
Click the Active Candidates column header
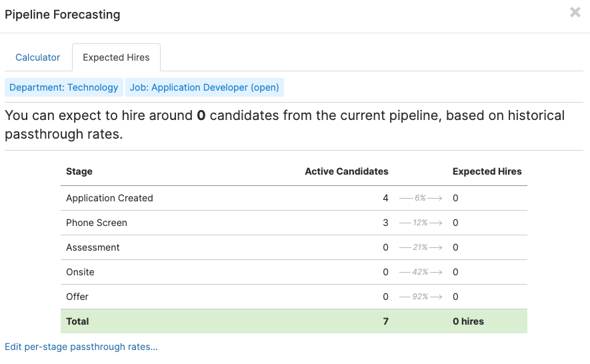click(347, 171)
